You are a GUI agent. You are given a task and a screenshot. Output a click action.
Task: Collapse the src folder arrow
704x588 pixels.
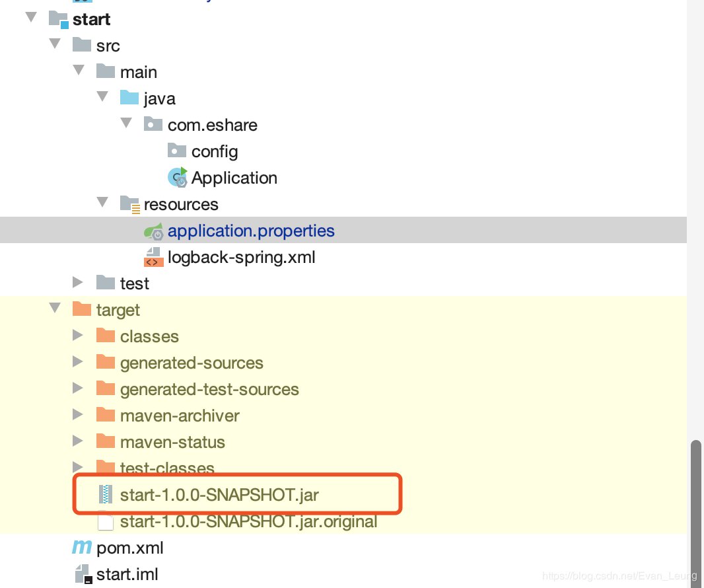[55, 44]
